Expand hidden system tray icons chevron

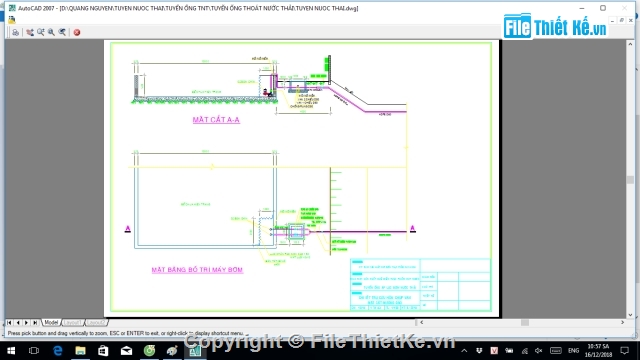coord(464,351)
